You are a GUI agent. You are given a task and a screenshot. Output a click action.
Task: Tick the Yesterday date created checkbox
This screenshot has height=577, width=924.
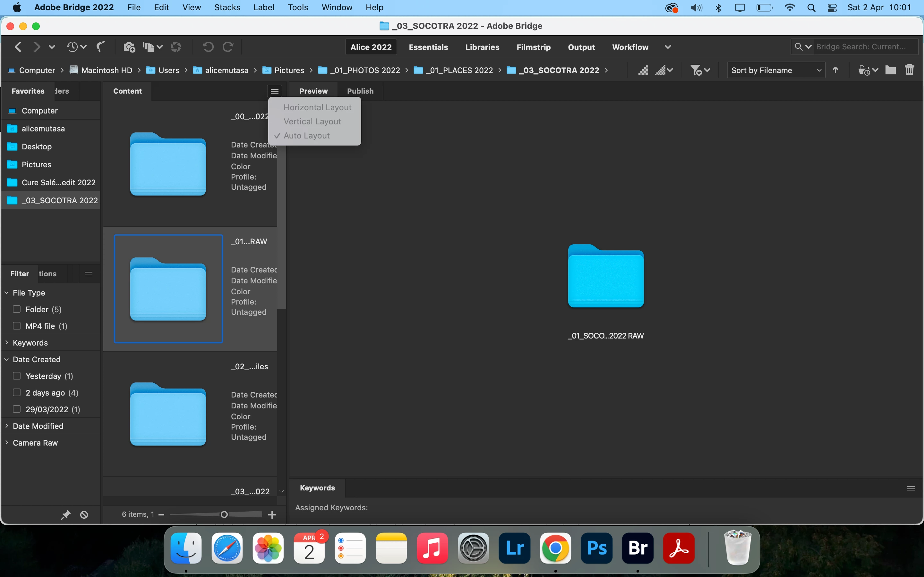pyautogui.click(x=17, y=376)
